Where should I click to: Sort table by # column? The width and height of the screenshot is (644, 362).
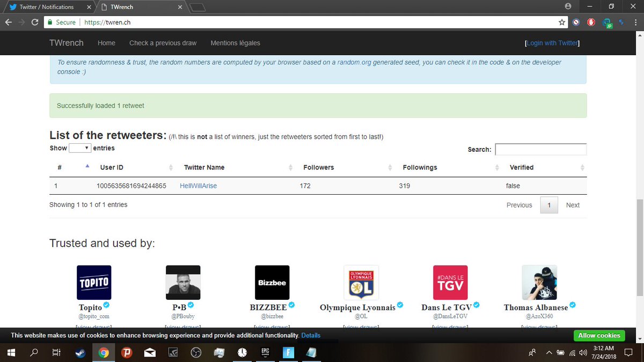[x=71, y=167]
